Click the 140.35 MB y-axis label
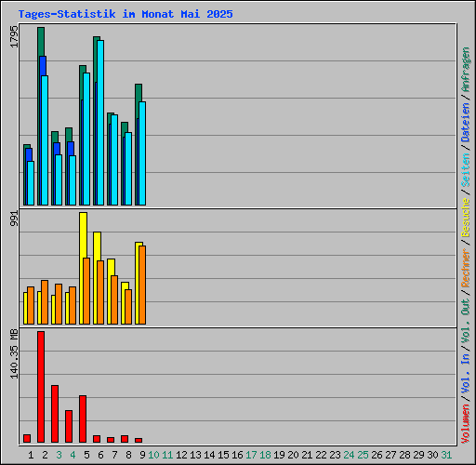 tap(14, 353)
